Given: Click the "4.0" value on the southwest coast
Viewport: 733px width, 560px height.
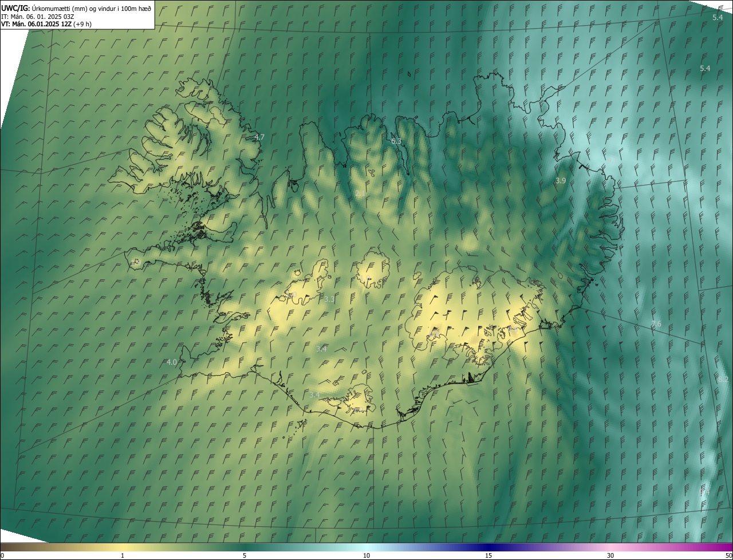Looking at the screenshot, I should point(172,362).
